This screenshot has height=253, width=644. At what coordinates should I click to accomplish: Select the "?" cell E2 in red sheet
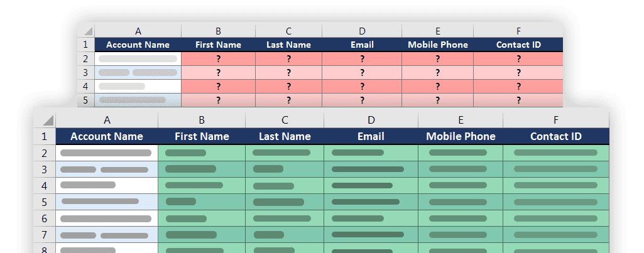(x=437, y=59)
